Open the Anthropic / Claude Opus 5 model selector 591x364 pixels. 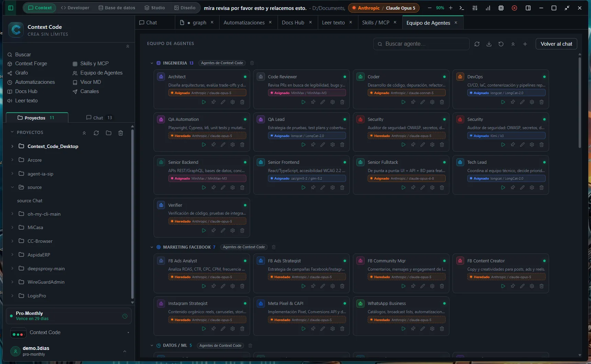[384, 8]
